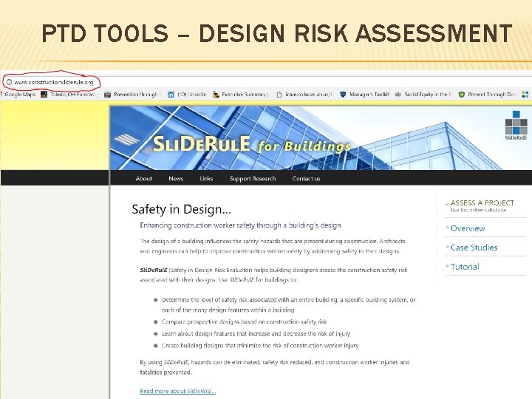Click the Prevention through bookmark icon
Viewport: 532px width, 399px height.
click(108, 95)
